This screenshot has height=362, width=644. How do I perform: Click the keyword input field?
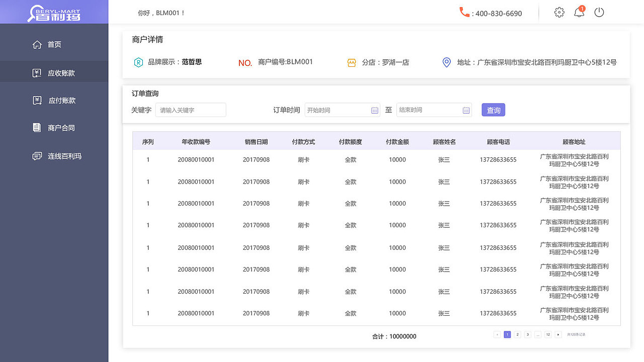[190, 110]
